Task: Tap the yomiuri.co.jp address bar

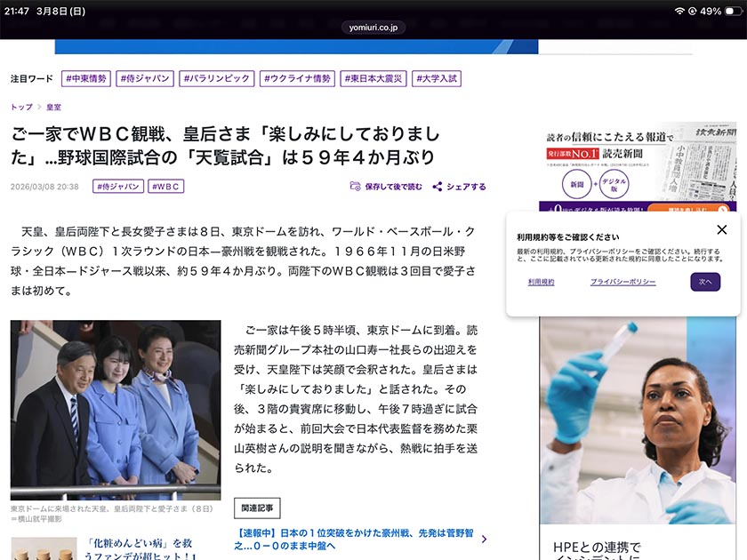Action: pyautogui.click(x=373, y=28)
